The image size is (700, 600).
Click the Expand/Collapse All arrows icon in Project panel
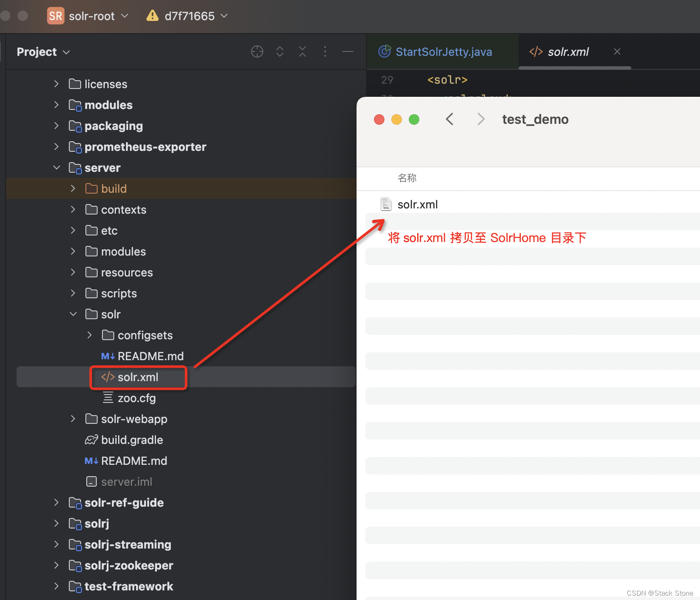point(280,51)
